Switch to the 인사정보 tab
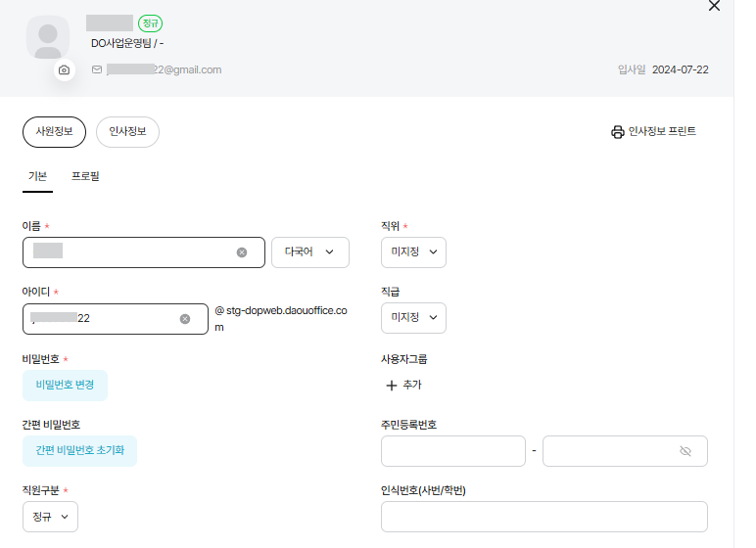Screen dimensions: 756x548 [127, 132]
